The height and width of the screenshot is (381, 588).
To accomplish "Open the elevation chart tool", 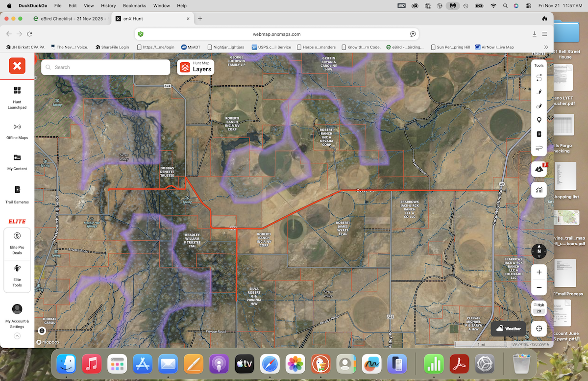I will [x=539, y=190].
